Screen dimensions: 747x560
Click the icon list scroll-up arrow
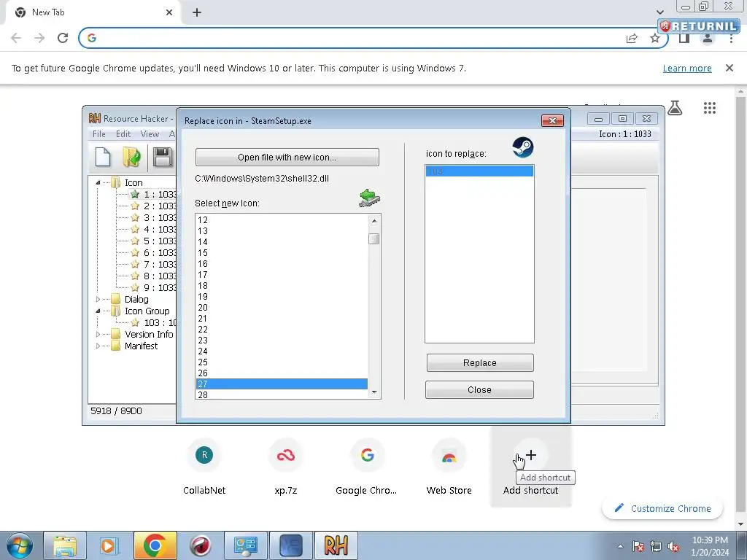(374, 220)
